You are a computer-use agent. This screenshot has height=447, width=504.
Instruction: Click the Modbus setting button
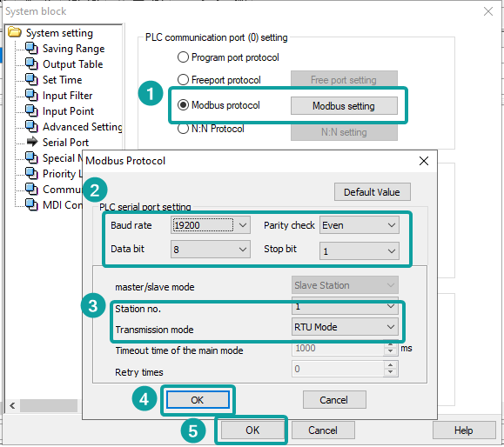coord(344,105)
